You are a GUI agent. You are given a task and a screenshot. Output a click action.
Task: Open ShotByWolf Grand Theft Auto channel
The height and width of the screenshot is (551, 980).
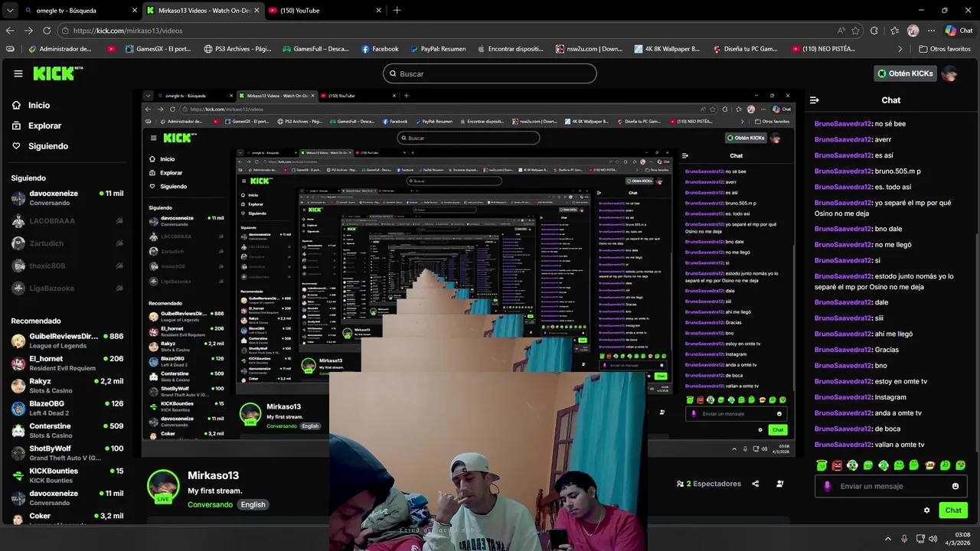(x=67, y=453)
